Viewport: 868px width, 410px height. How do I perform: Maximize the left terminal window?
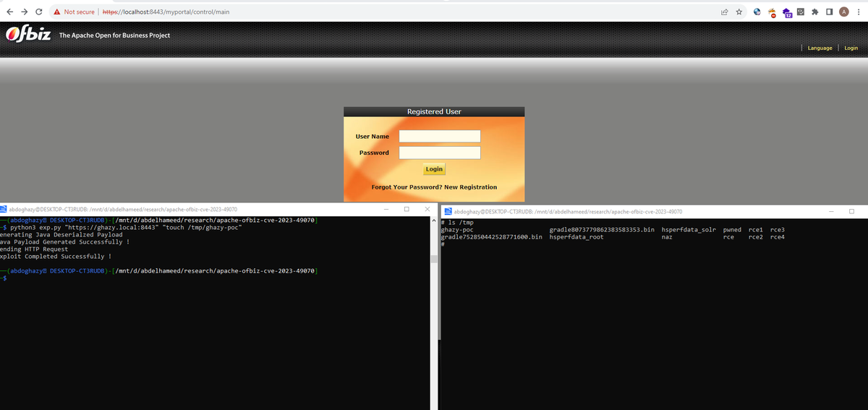pos(407,210)
